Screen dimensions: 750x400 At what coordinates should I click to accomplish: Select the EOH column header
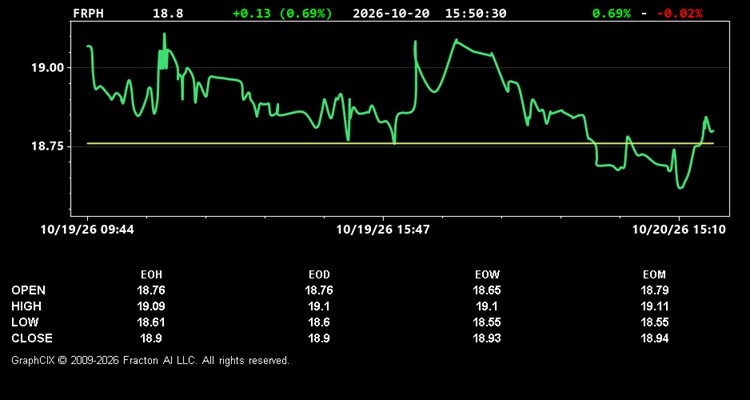tap(151, 275)
